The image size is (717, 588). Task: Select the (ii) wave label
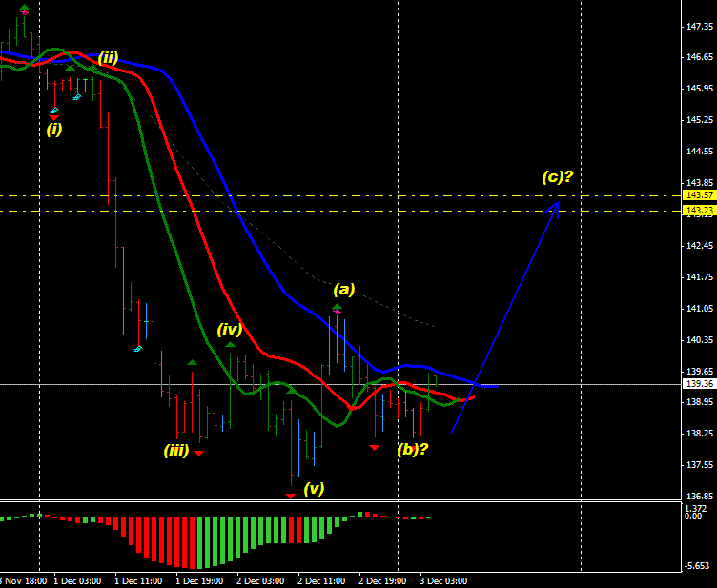pos(109,57)
